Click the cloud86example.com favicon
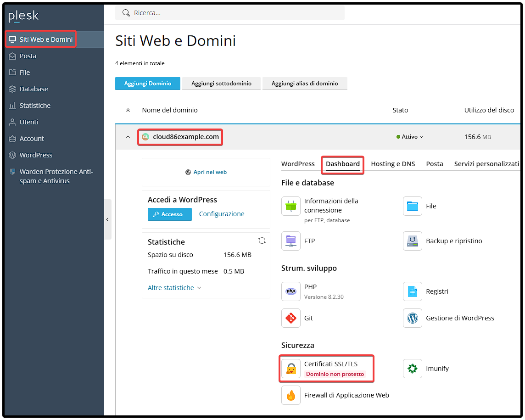This screenshot has height=420, width=525. pyautogui.click(x=145, y=137)
